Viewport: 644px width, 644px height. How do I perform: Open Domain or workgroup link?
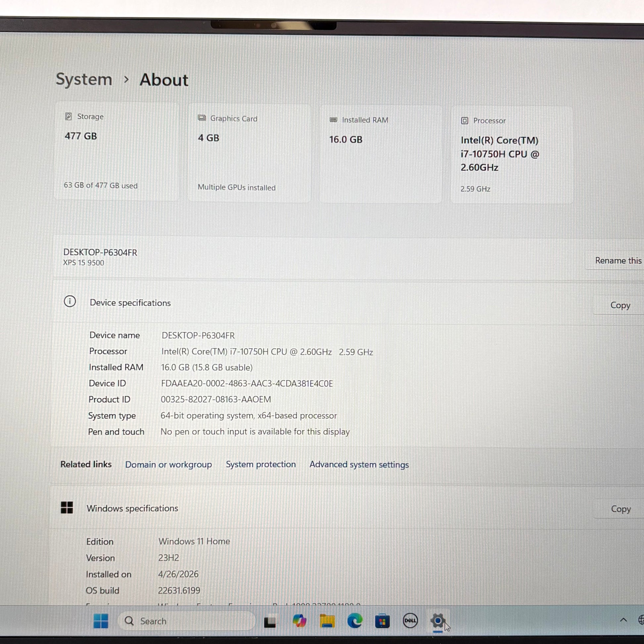[168, 464]
